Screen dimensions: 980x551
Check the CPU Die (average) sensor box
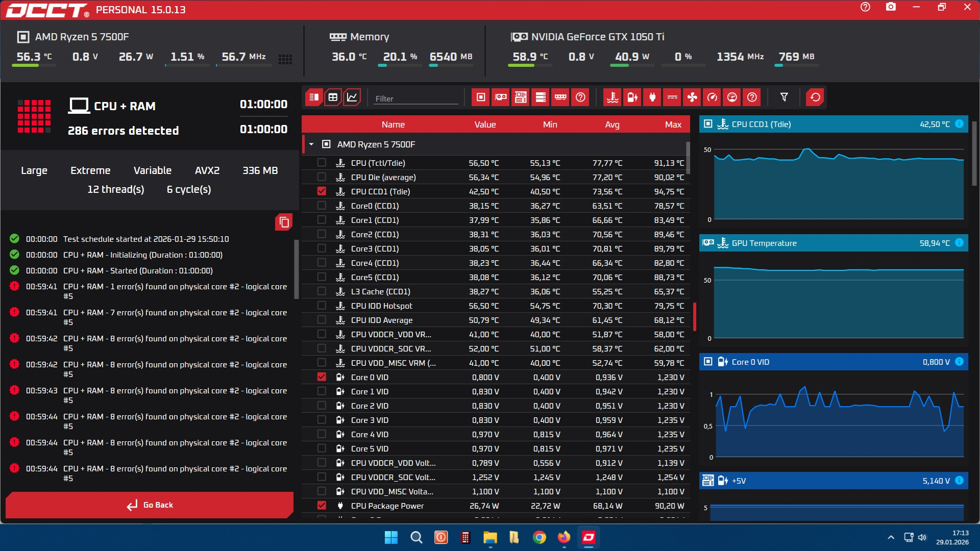(322, 177)
